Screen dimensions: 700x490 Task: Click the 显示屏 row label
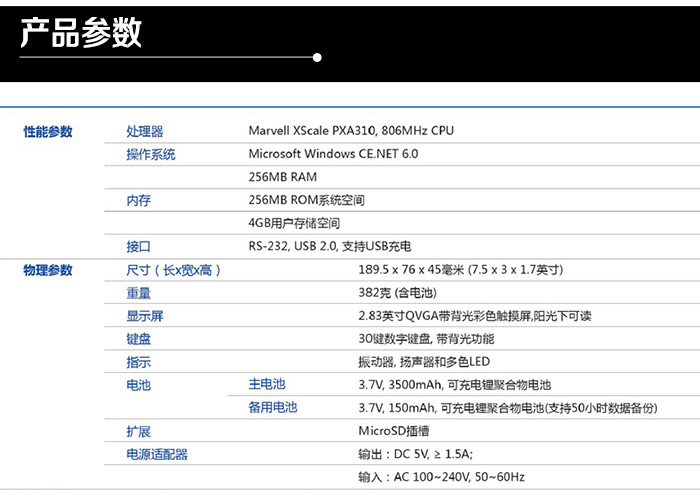[x=144, y=316]
